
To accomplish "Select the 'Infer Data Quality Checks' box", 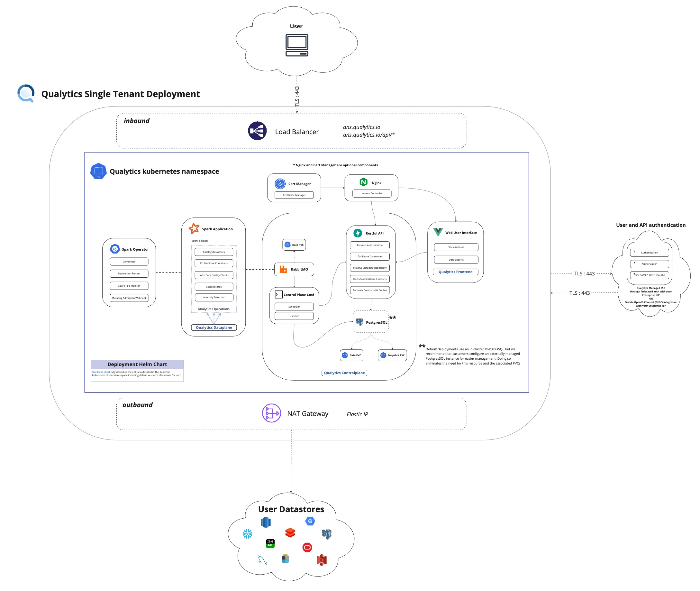I will pyautogui.click(x=214, y=275).
